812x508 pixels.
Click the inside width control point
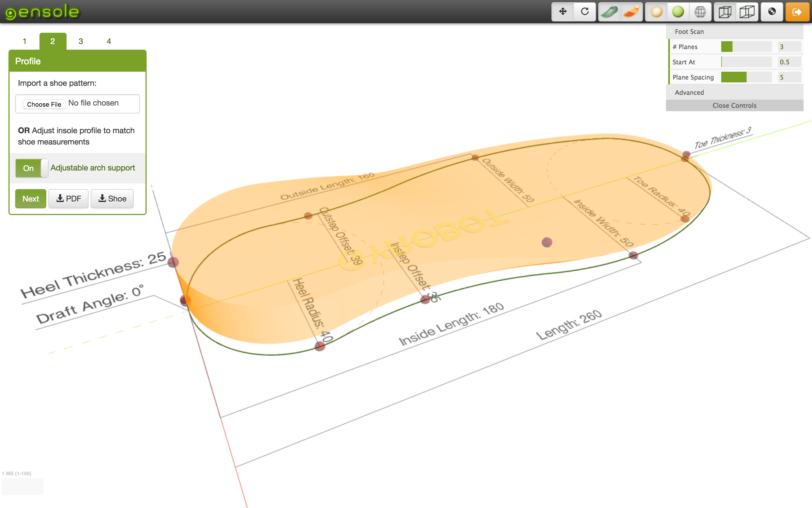pos(633,255)
